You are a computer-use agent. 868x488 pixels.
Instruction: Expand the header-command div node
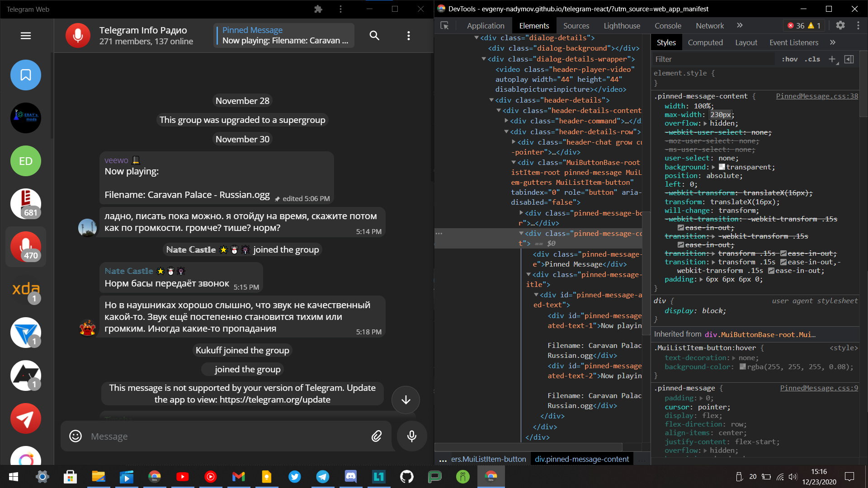(x=506, y=121)
